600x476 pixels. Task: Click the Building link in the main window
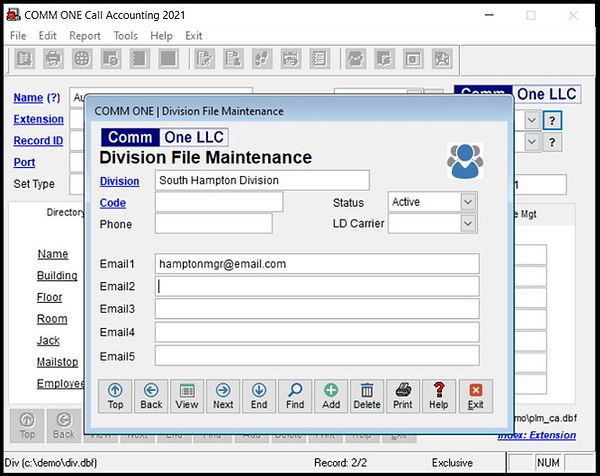tap(57, 275)
